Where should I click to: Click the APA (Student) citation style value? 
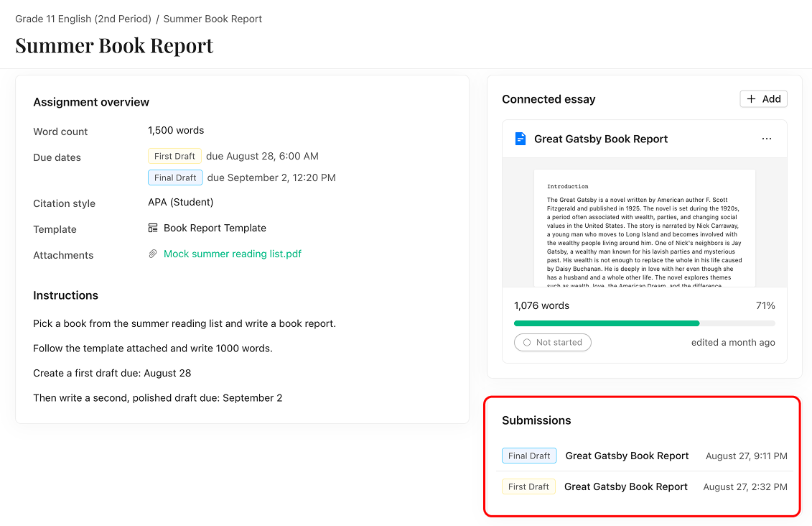181,202
